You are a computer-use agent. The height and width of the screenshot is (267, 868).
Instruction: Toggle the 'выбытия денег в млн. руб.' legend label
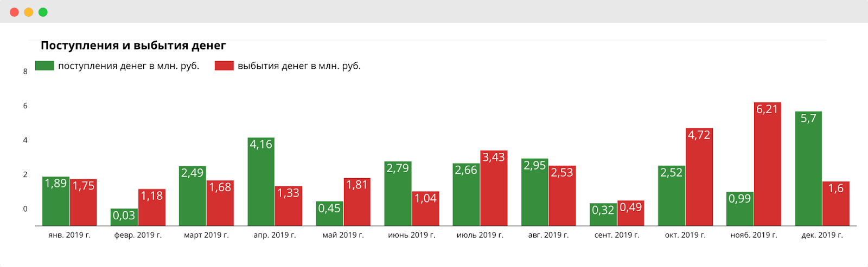point(299,66)
